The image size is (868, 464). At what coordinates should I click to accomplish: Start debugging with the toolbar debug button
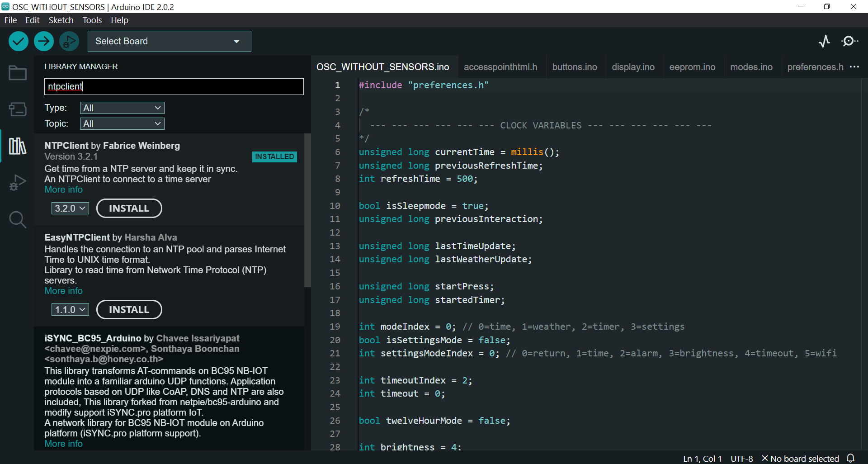tap(69, 41)
